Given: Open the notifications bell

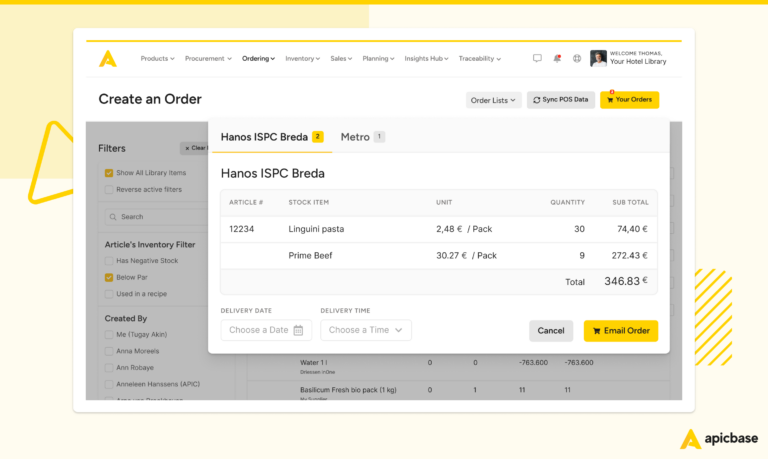Looking at the screenshot, I should pyautogui.click(x=557, y=59).
